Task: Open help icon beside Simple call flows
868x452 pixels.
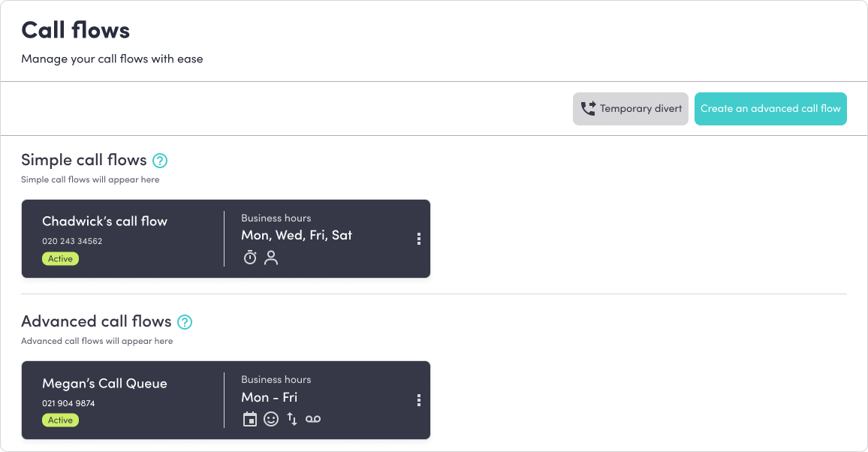Action: [x=160, y=161]
